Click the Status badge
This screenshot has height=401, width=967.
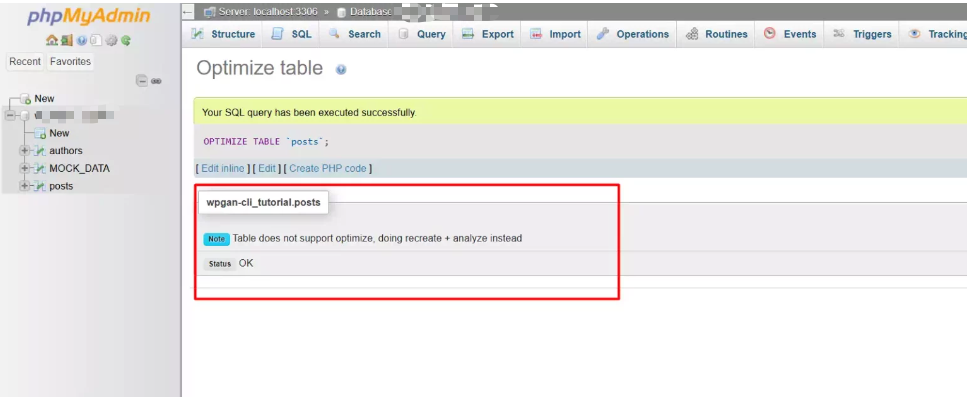(x=220, y=264)
